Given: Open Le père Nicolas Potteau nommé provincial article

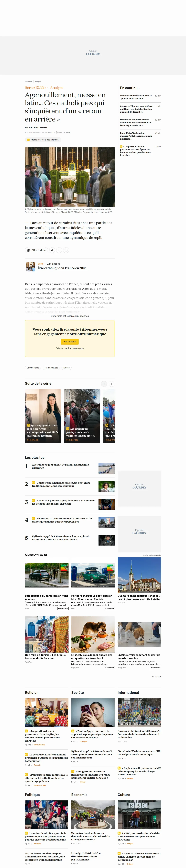Looking at the screenshot, I should (47, 758).
